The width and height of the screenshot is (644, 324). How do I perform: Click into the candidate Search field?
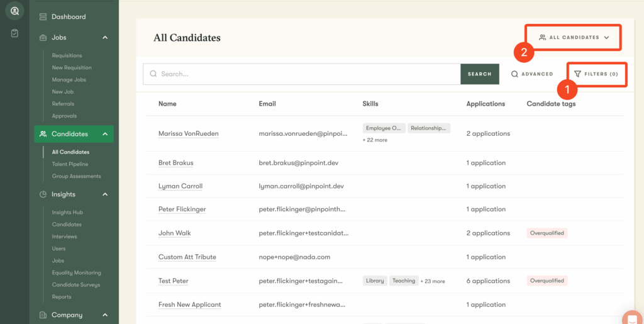[x=302, y=74]
